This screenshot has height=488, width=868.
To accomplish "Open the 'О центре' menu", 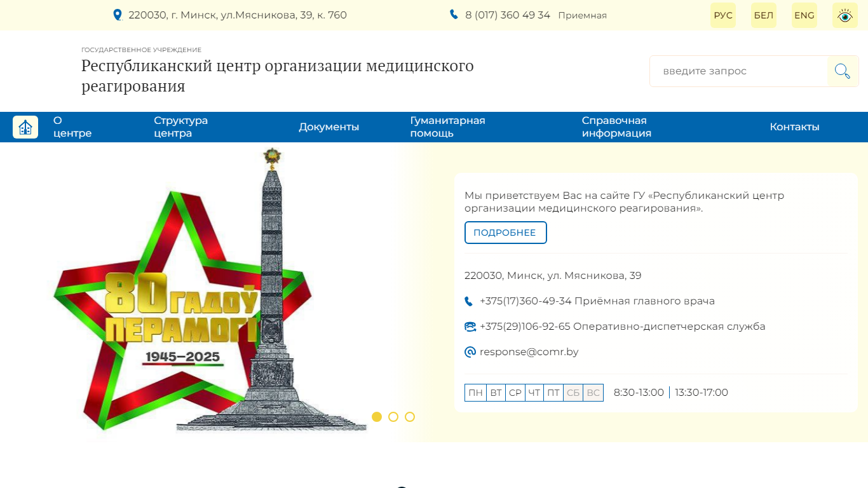I will pyautogui.click(x=72, y=127).
